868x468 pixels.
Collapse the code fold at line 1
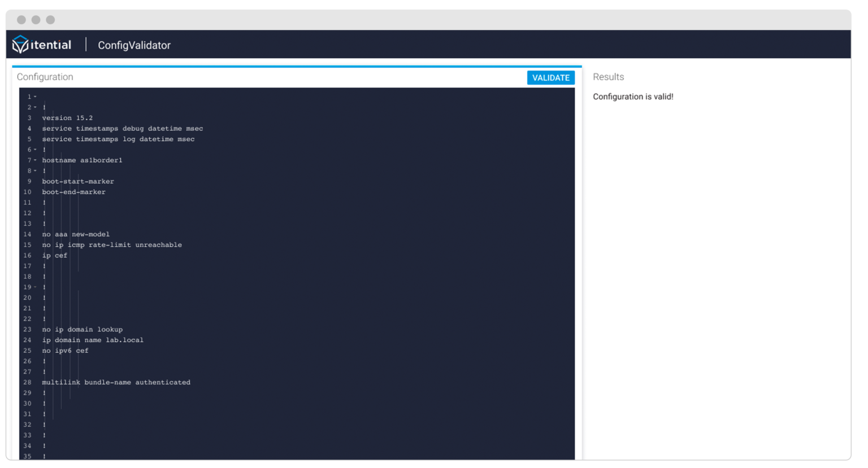(36, 96)
